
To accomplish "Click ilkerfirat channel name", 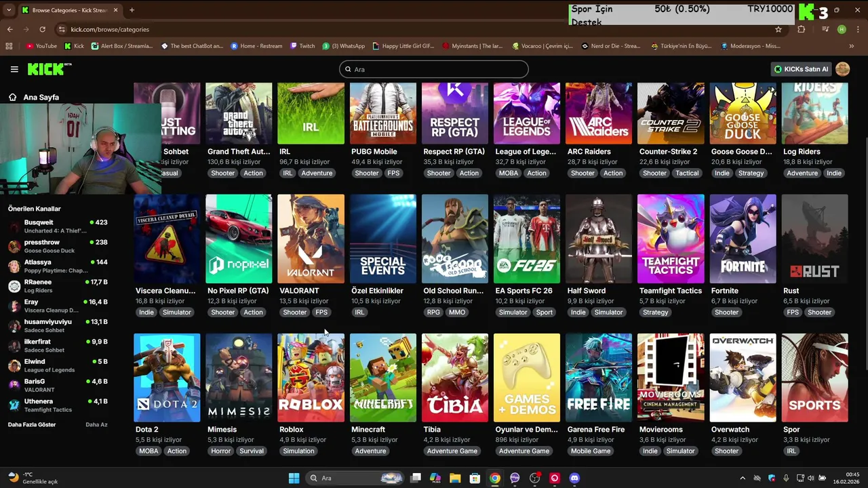I will tap(37, 342).
